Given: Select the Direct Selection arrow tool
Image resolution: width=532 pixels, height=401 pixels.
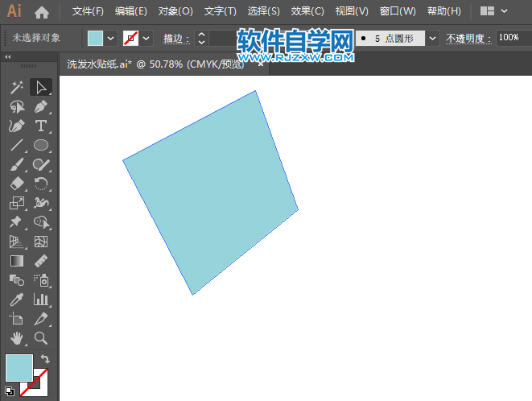Looking at the screenshot, I should click(41, 87).
